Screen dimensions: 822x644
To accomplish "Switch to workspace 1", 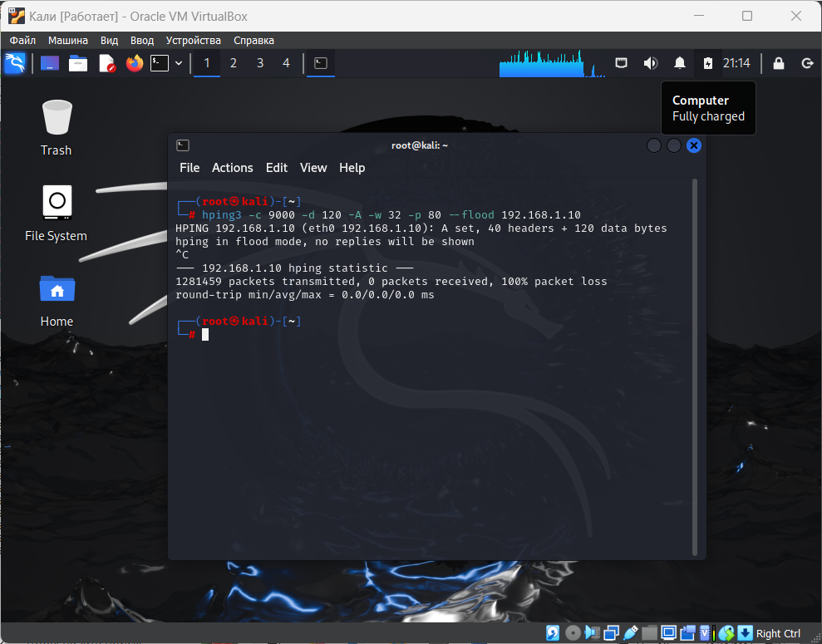I will (x=207, y=63).
